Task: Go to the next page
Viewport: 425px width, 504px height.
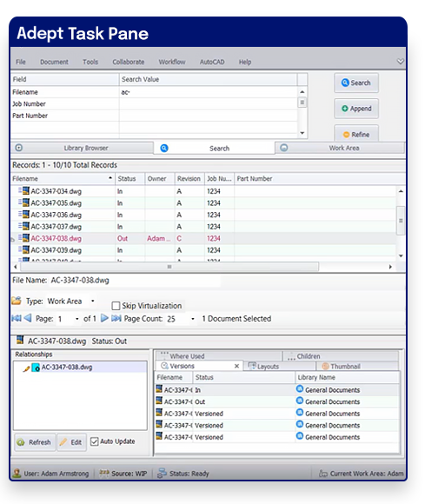Action: (x=104, y=318)
